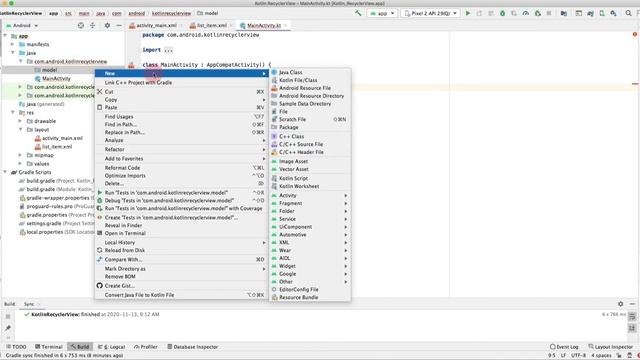The height and width of the screenshot is (360, 640).
Task: Click the Make Project hammer icon
Action: pos(358,13)
